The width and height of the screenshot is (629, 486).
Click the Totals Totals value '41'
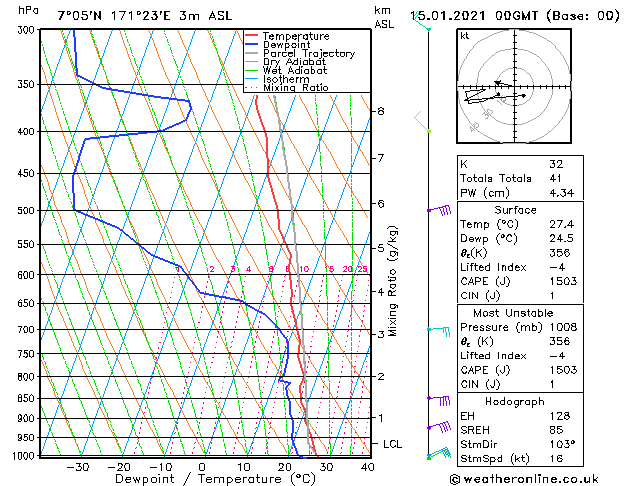555,178
